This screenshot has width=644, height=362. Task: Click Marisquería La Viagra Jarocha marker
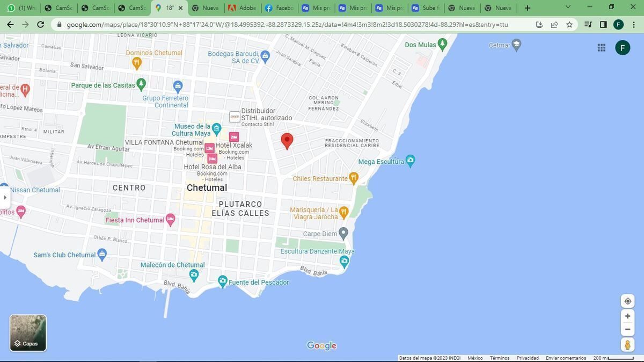tap(344, 212)
